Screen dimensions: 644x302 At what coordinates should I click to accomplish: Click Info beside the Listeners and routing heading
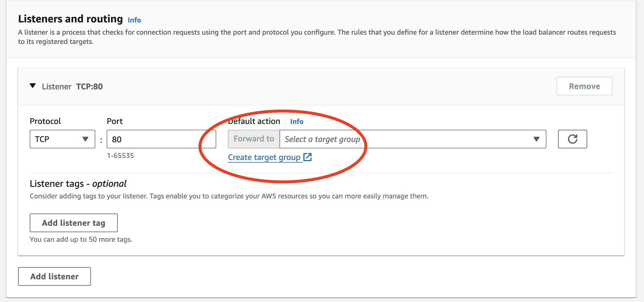pos(134,20)
